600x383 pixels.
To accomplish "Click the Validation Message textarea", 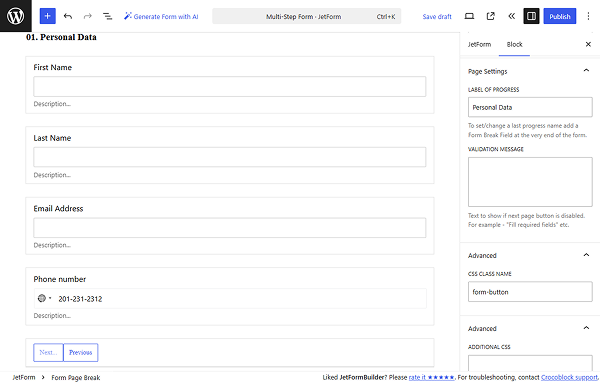I will tap(530, 182).
